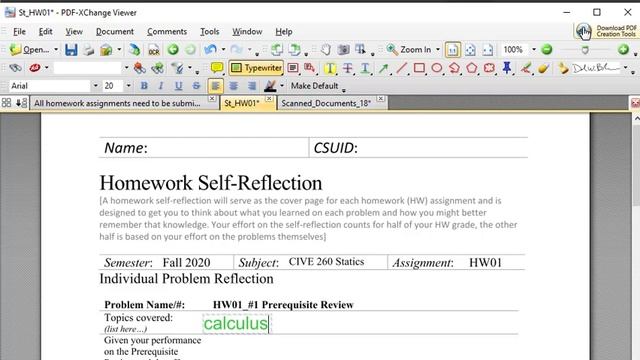Select the Eraser tool
The height and width of the screenshot is (360, 640).
point(543,68)
